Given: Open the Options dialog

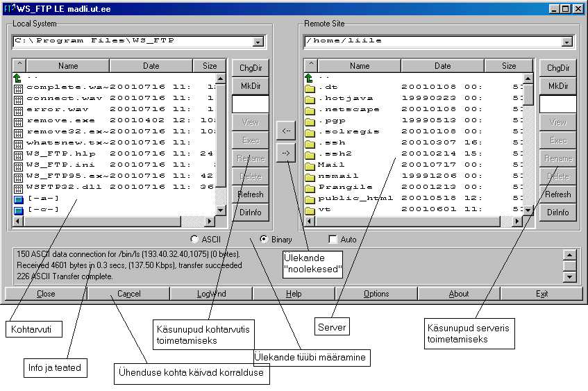Looking at the screenshot, I should [376, 294].
